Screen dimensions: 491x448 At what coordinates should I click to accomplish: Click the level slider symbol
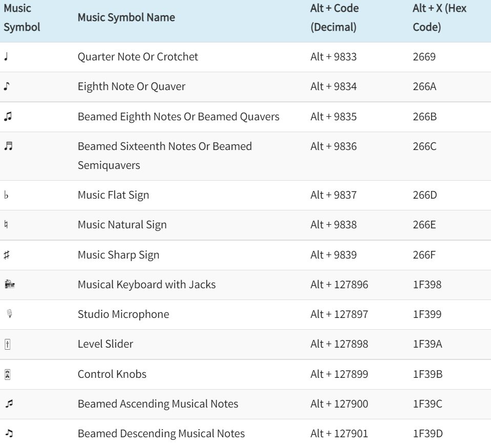tap(7, 344)
